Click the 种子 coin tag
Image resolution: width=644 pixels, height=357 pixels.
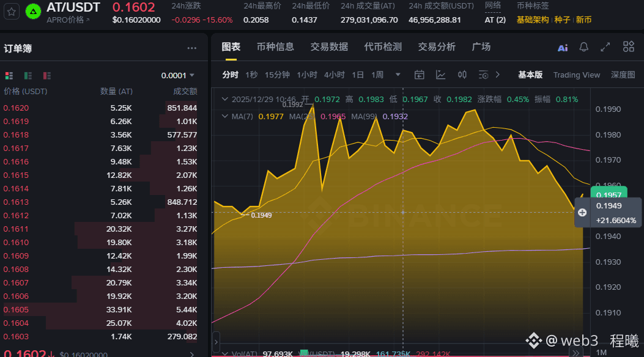[562, 20]
